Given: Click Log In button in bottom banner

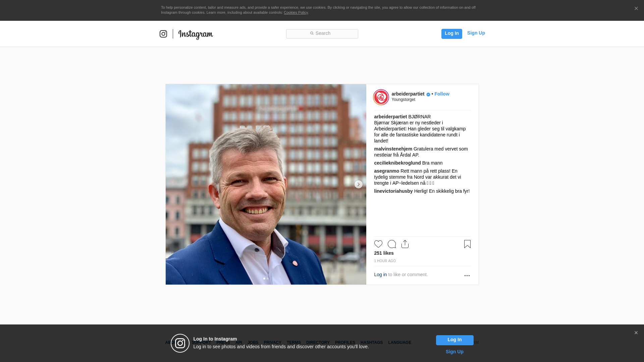Looking at the screenshot, I should pyautogui.click(x=454, y=340).
